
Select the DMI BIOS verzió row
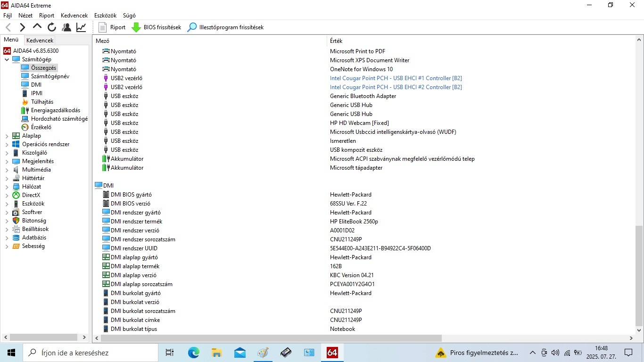pos(364,204)
